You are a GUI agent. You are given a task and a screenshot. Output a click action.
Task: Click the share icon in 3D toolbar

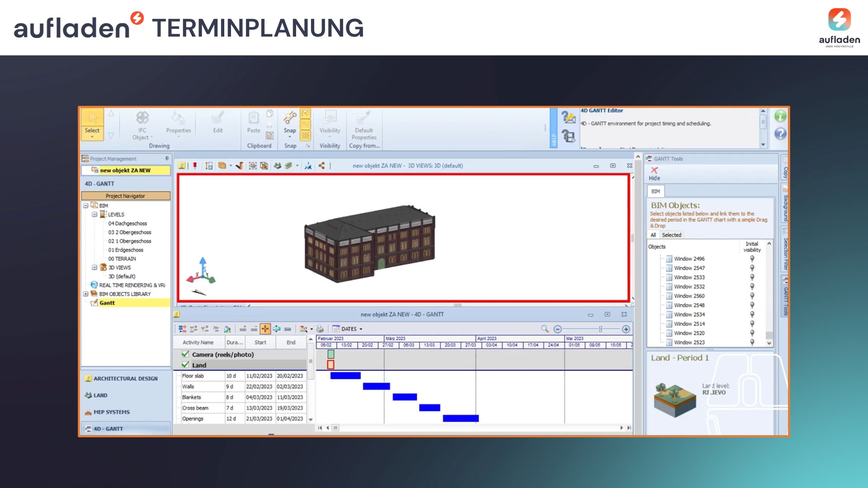coord(321,166)
